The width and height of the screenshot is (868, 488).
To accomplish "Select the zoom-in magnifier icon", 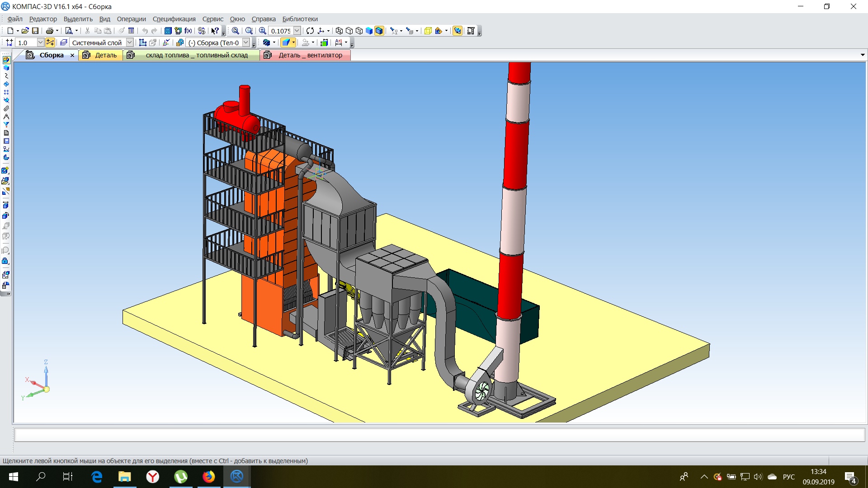I will pyautogui.click(x=263, y=31).
